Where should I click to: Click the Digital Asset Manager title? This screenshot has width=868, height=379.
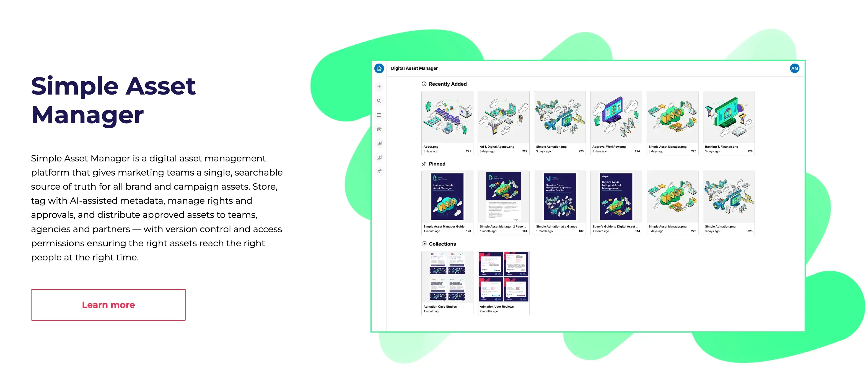(414, 68)
